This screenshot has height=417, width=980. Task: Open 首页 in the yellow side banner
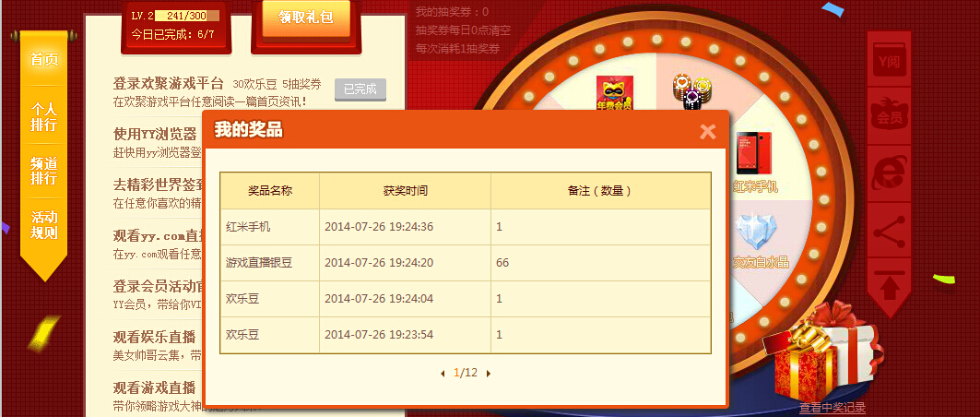tap(43, 60)
